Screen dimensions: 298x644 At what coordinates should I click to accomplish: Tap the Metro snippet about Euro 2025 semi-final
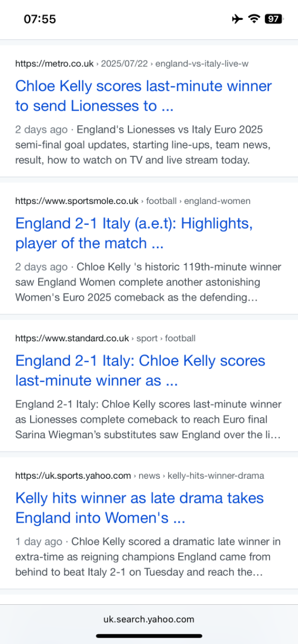tap(143, 145)
